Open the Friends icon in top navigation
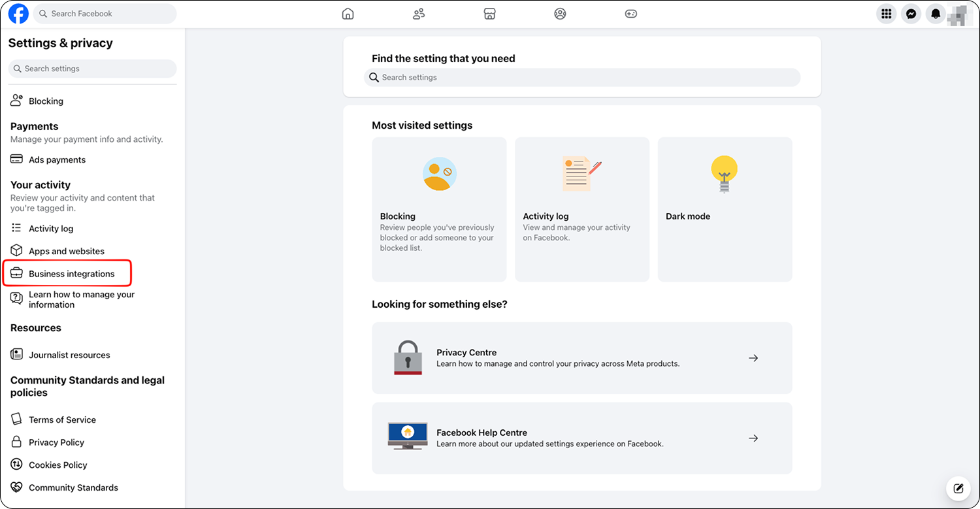The width and height of the screenshot is (980, 509). (x=419, y=14)
